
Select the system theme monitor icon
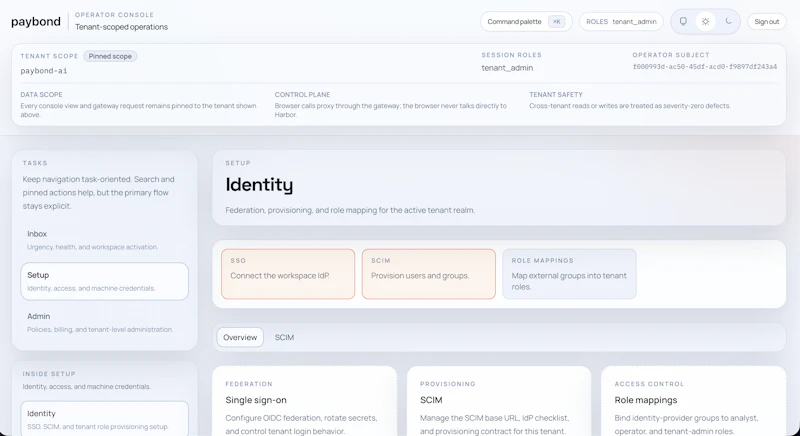(x=683, y=21)
